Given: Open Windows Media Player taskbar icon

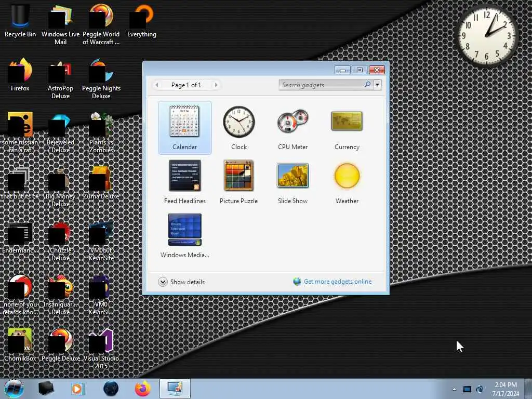Looking at the screenshot, I should click(x=78, y=389).
